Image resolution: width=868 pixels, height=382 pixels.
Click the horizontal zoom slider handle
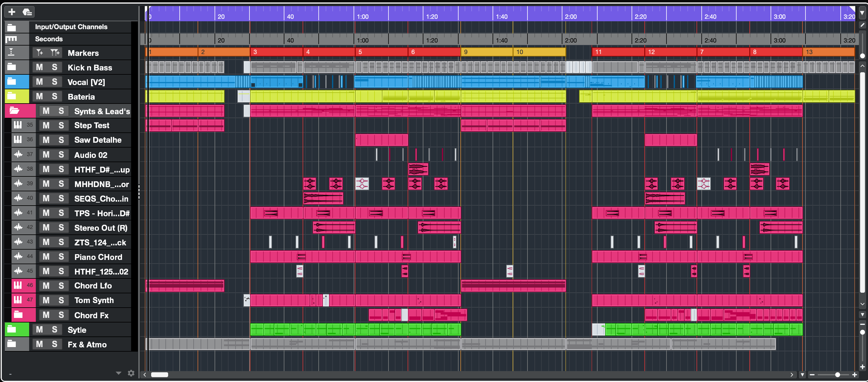[x=837, y=375]
